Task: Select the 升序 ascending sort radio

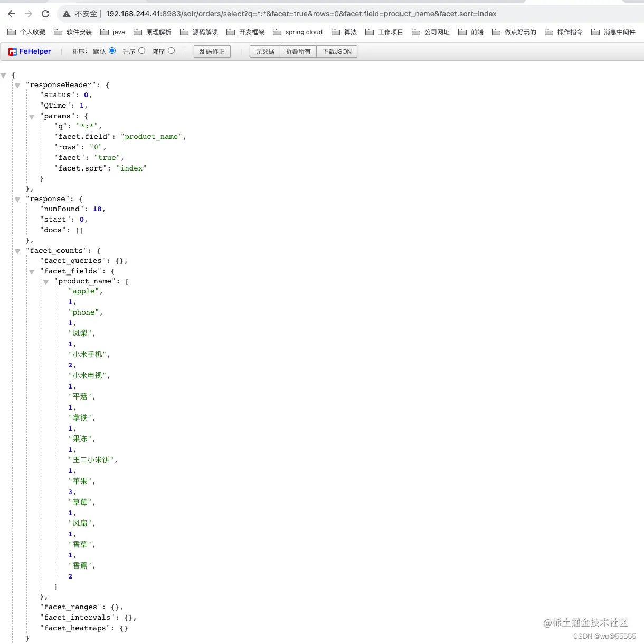Action: 141,51
